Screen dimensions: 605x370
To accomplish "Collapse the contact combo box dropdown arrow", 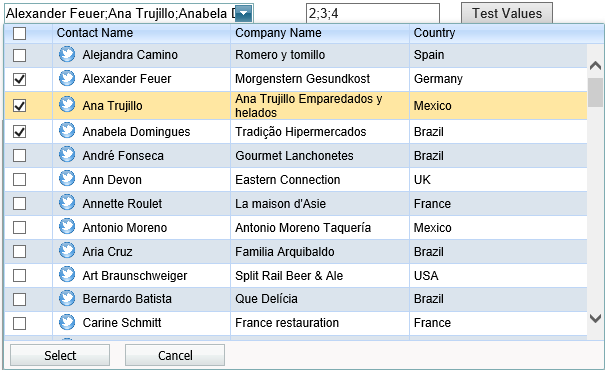I will tap(243, 14).
